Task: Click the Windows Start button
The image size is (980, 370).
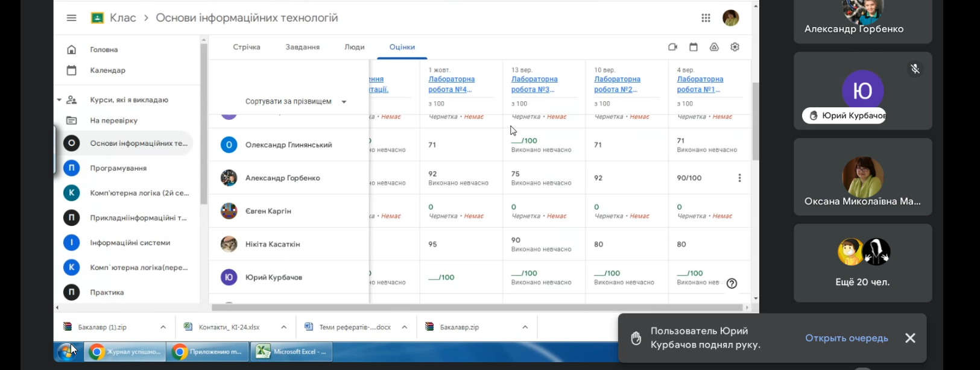Action: (66, 351)
